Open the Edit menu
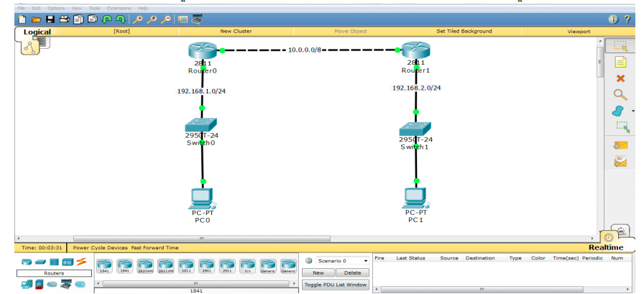 36,8
